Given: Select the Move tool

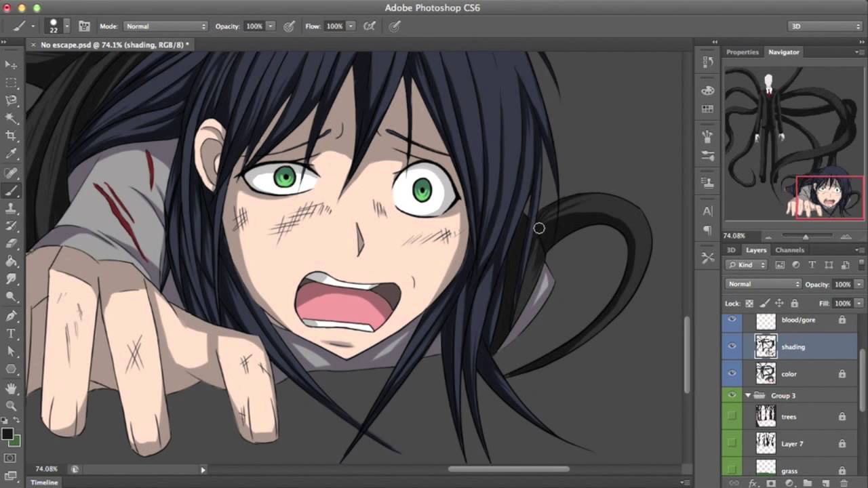Looking at the screenshot, I should (x=11, y=64).
